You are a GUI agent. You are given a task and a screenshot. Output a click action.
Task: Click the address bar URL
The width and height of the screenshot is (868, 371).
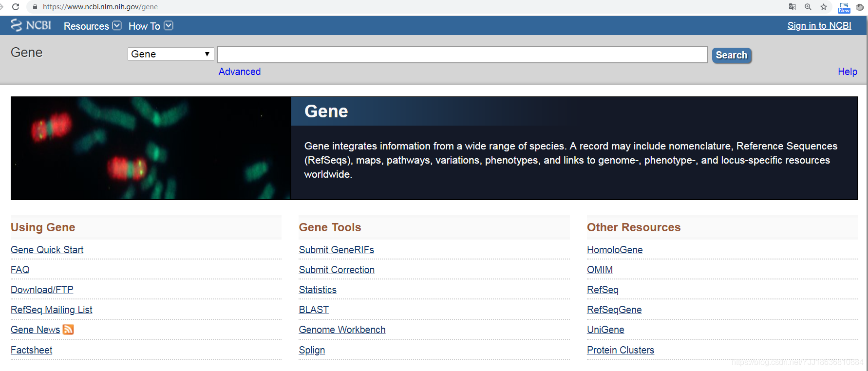pyautogui.click(x=100, y=7)
